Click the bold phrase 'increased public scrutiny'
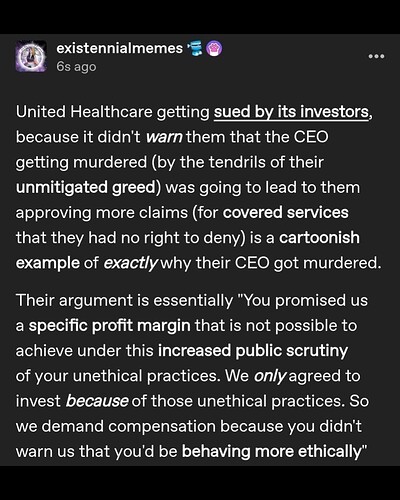 click(253, 351)
